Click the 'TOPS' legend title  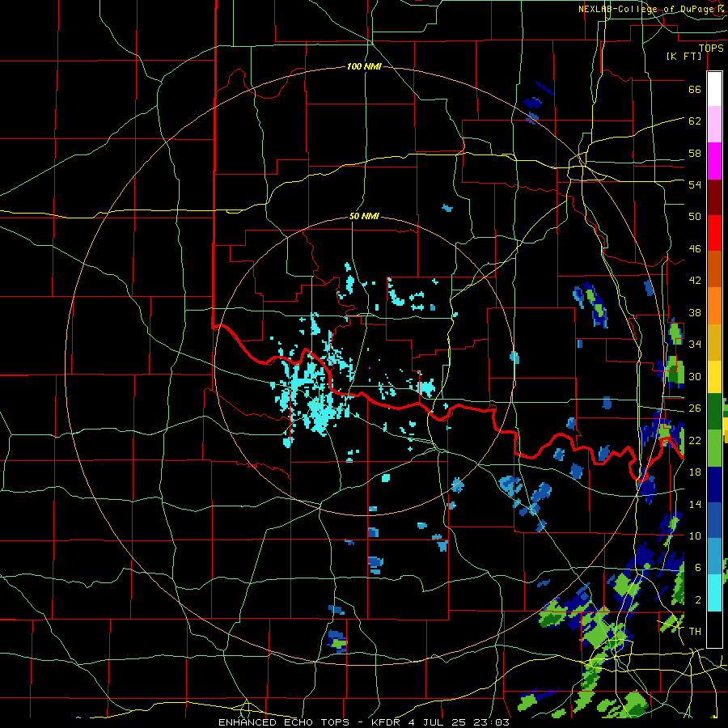[x=711, y=49]
